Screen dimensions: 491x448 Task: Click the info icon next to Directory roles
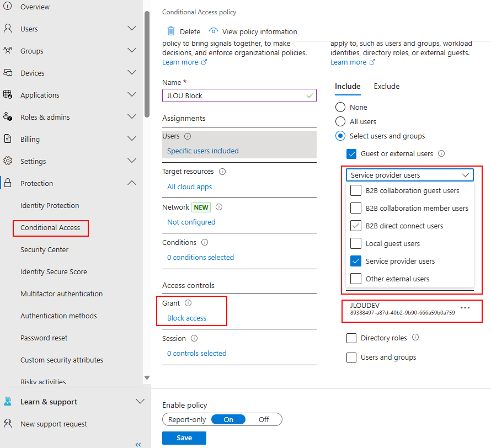(415, 338)
